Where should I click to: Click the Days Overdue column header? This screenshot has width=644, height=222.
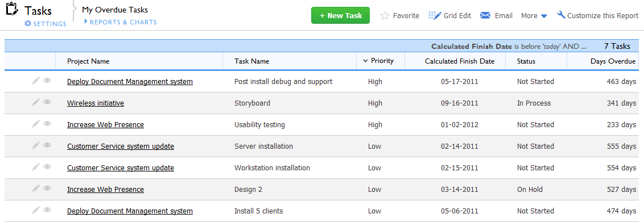point(613,61)
